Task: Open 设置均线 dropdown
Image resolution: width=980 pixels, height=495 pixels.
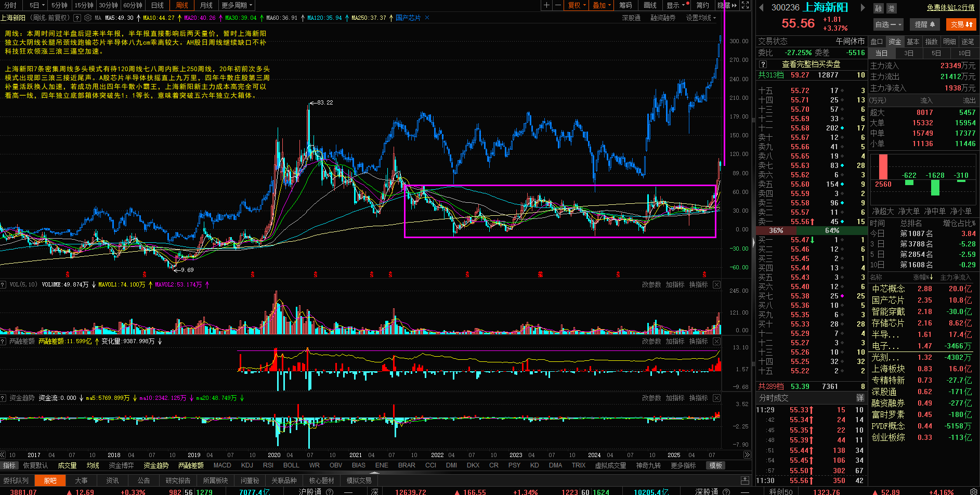Action: [x=701, y=18]
